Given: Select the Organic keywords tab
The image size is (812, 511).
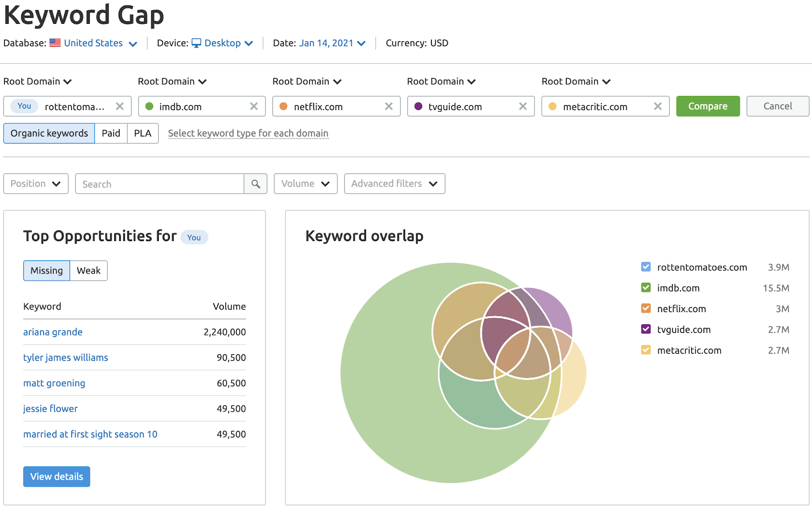Looking at the screenshot, I should point(49,133).
